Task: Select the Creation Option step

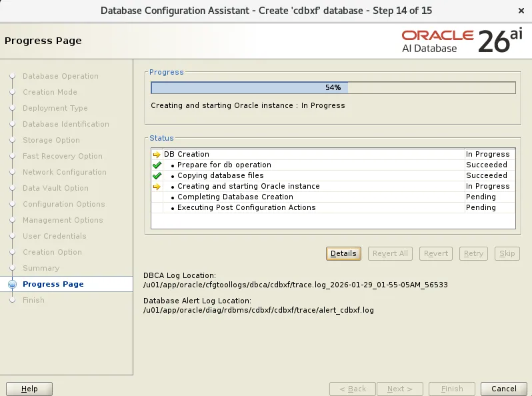Action: pos(52,252)
